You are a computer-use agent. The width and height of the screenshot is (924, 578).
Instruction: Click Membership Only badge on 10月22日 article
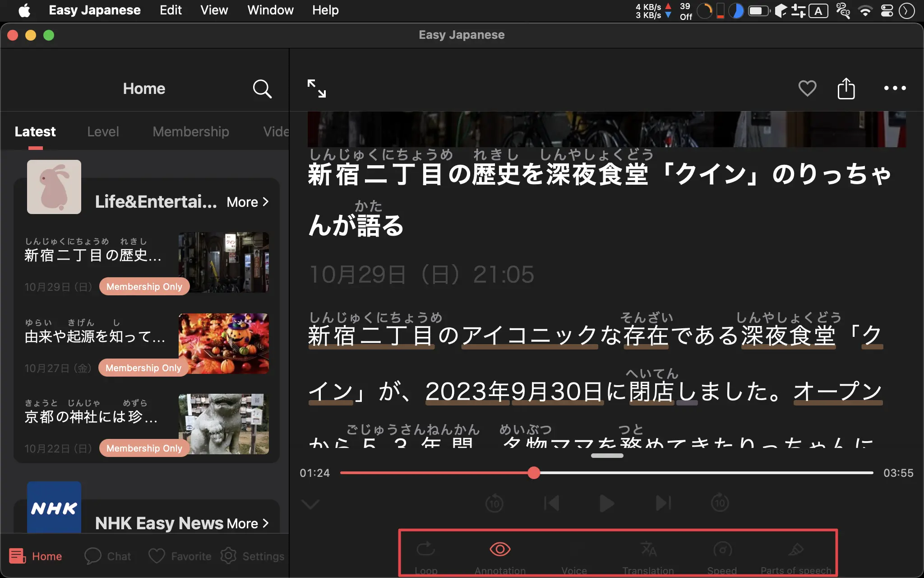click(144, 448)
